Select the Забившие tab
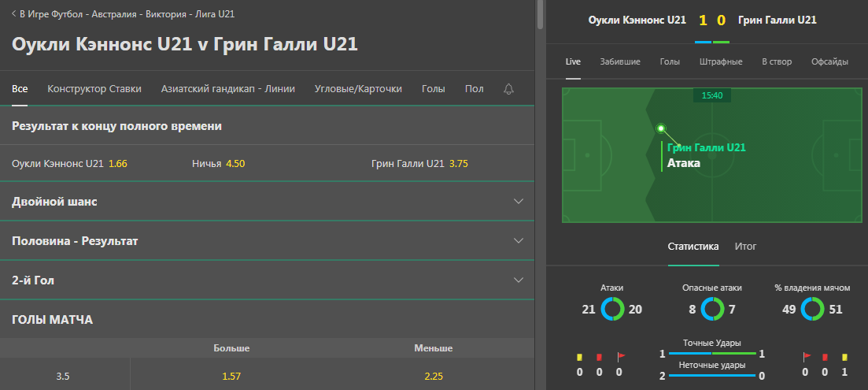Image resolution: width=868 pixels, height=390 pixels. click(620, 61)
